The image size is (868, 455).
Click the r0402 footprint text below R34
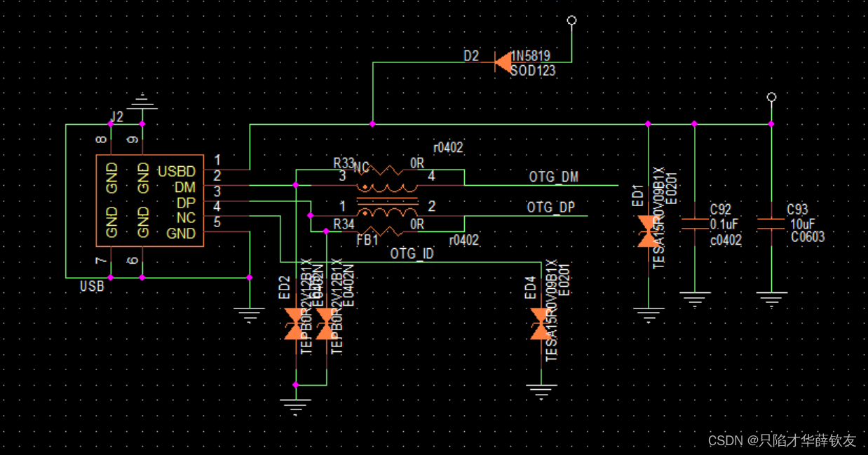[x=463, y=240]
